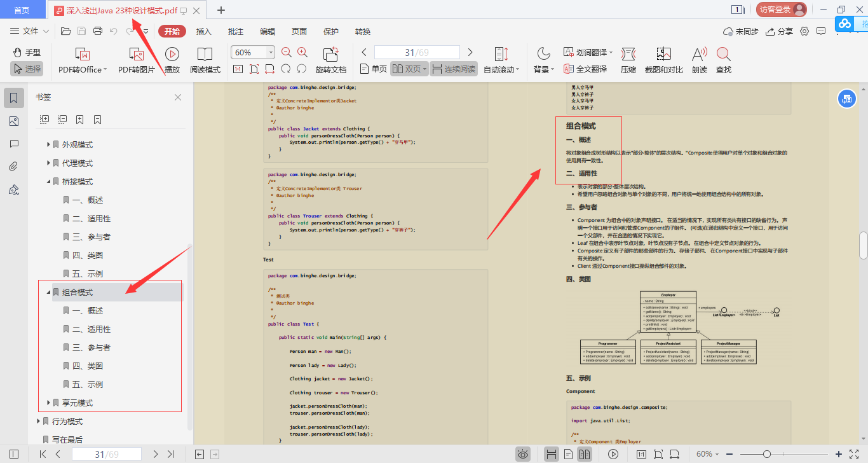Click 全文翻译 full text translation
Viewport: 868px width, 463px height.
585,69
